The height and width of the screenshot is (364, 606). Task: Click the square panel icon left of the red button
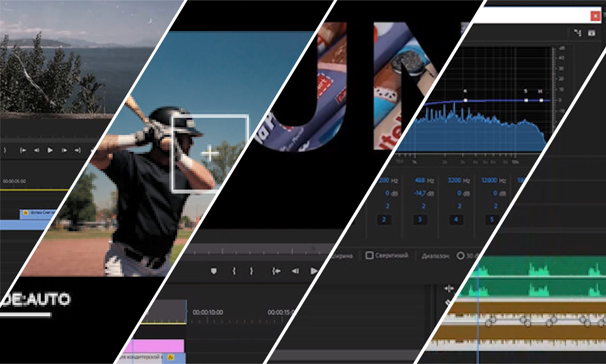[x=592, y=33]
